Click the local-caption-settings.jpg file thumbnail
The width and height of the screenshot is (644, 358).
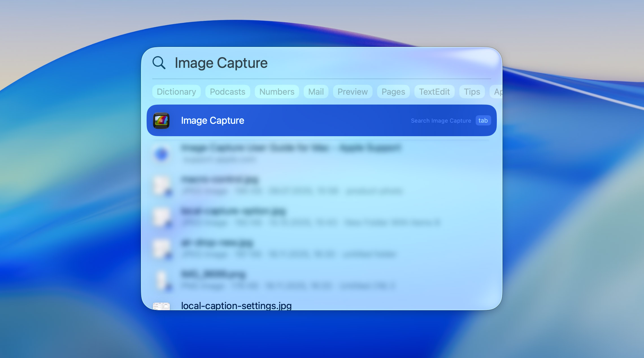pyautogui.click(x=161, y=306)
